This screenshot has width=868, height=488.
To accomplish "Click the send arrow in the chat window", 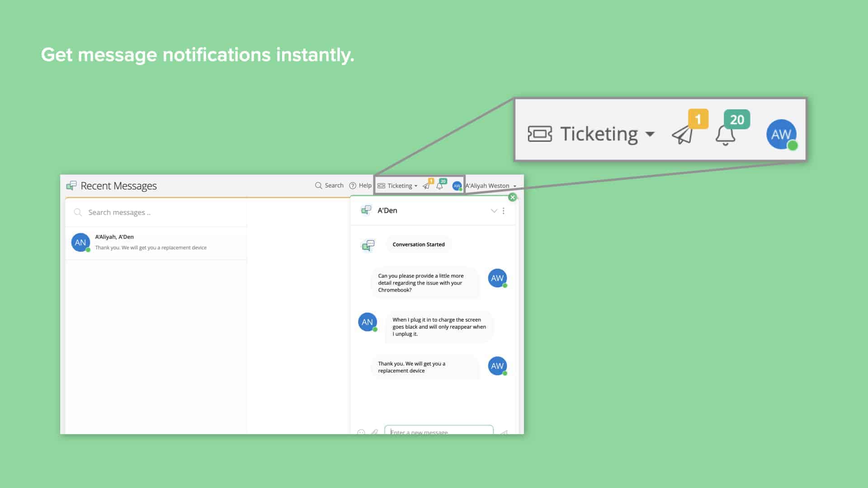I will pos(504,432).
